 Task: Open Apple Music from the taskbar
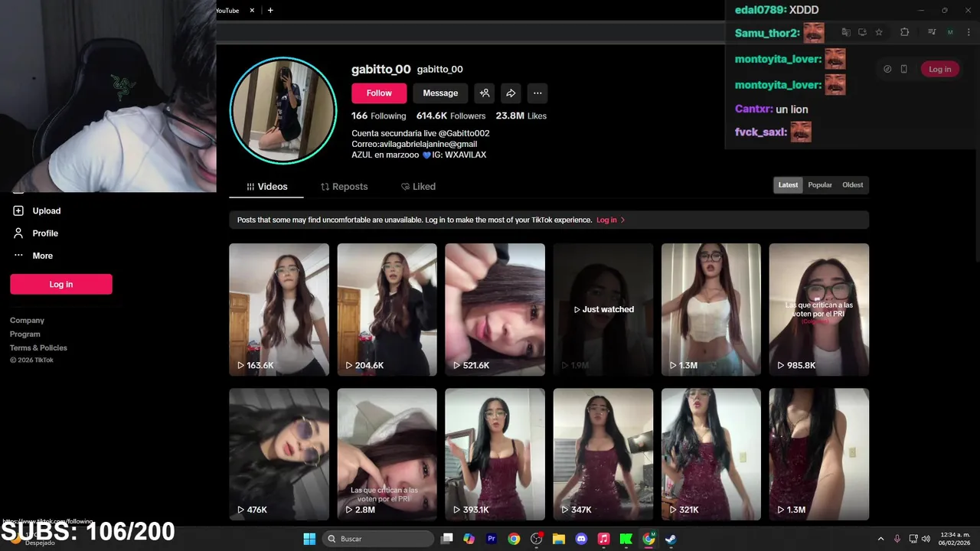point(603,539)
